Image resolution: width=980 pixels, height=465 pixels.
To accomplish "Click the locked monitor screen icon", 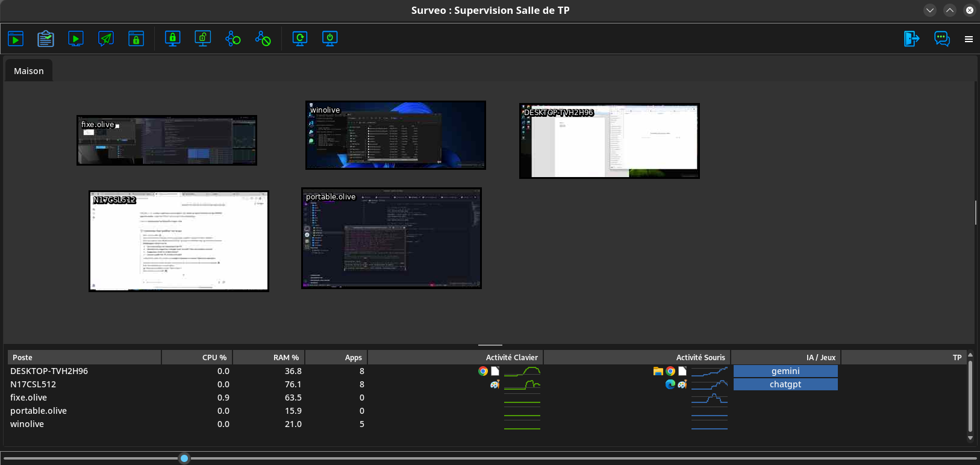I will click(x=173, y=39).
